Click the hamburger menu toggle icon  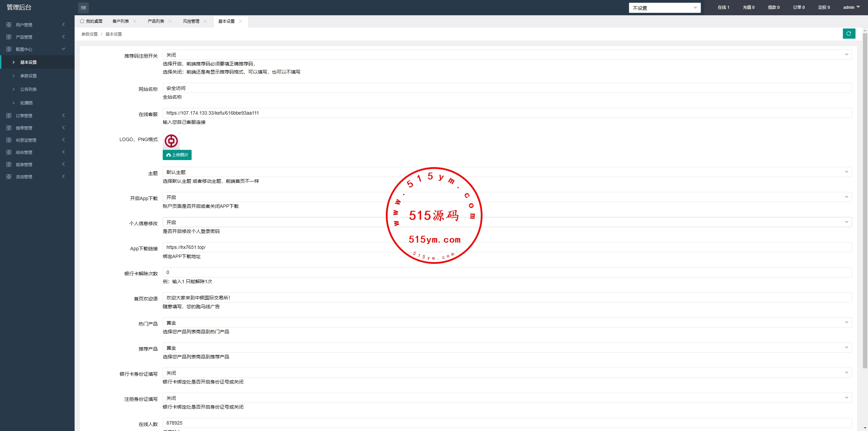[83, 7]
